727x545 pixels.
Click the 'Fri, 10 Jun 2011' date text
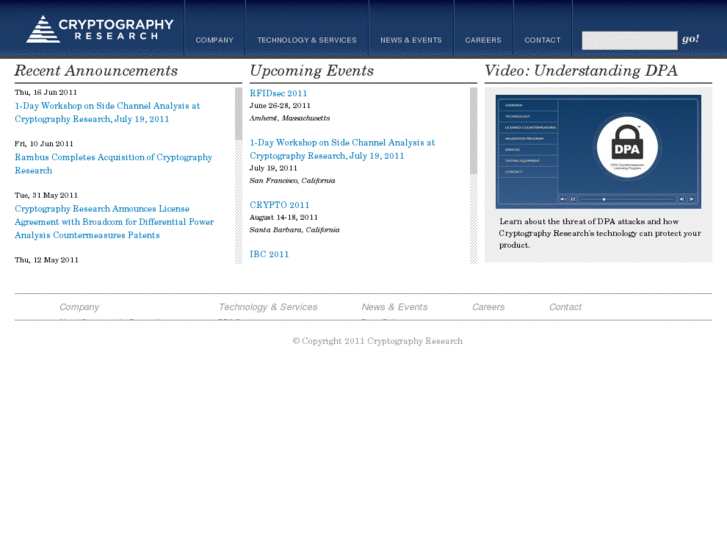(x=44, y=144)
